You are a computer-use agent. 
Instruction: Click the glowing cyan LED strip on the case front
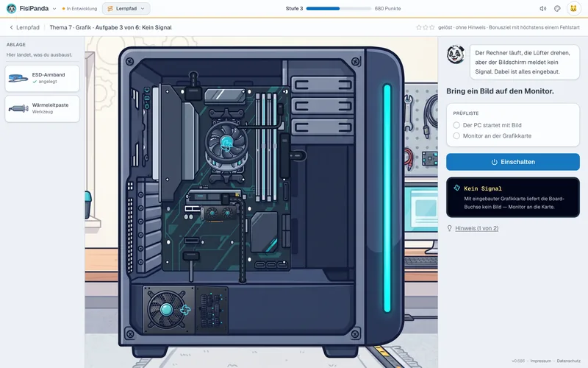pos(387,198)
